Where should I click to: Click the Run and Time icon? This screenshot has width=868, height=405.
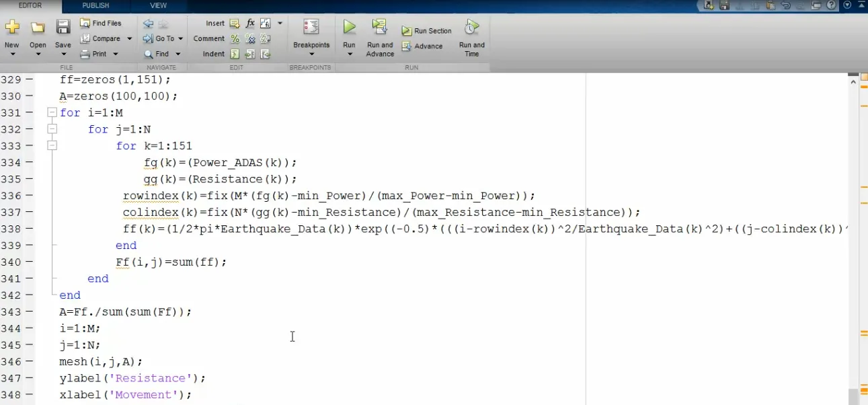pos(471,28)
